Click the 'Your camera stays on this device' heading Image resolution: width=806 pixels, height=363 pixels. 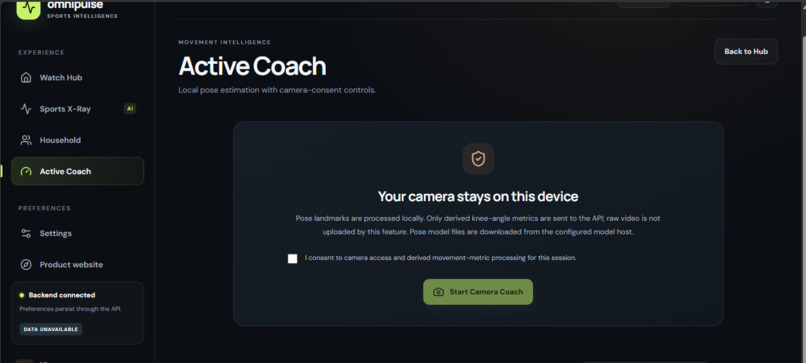tap(478, 196)
